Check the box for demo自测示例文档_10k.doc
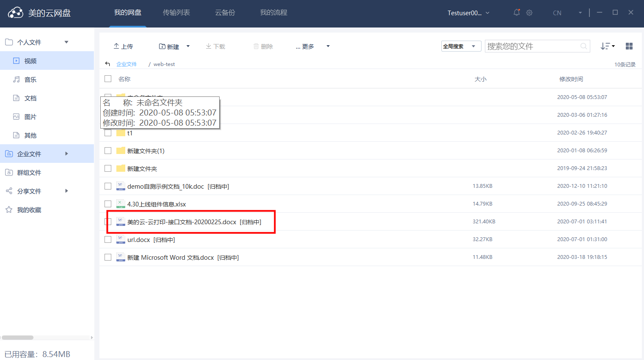 coord(108,186)
